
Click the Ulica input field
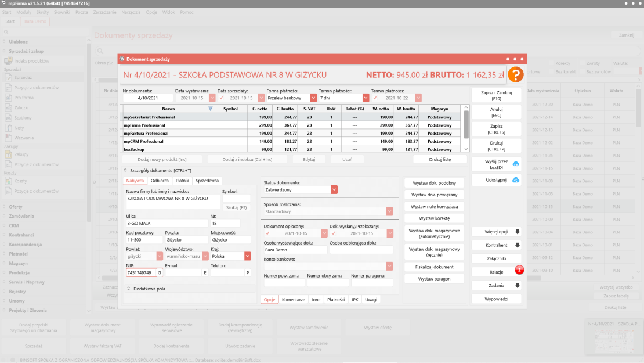coord(166,223)
